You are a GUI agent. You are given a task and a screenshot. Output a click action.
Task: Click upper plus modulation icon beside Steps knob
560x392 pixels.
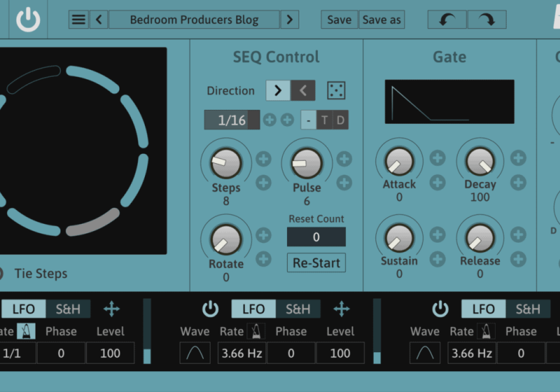263,159
